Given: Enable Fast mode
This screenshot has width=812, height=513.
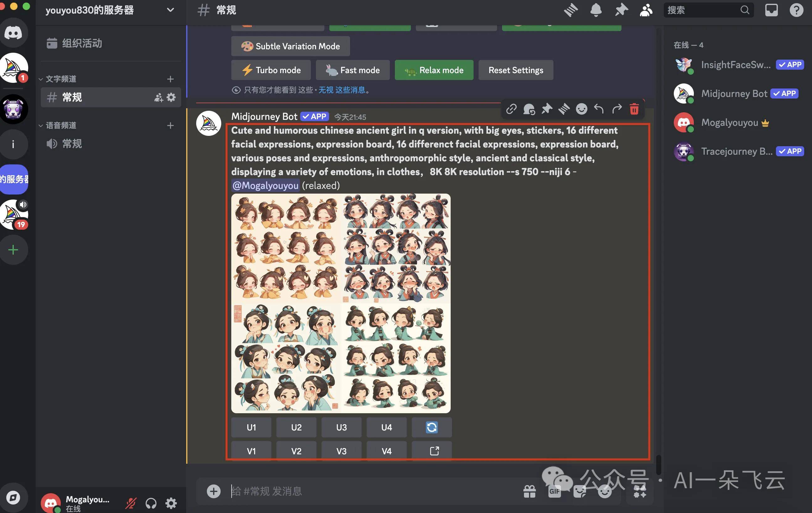Looking at the screenshot, I should pyautogui.click(x=352, y=70).
